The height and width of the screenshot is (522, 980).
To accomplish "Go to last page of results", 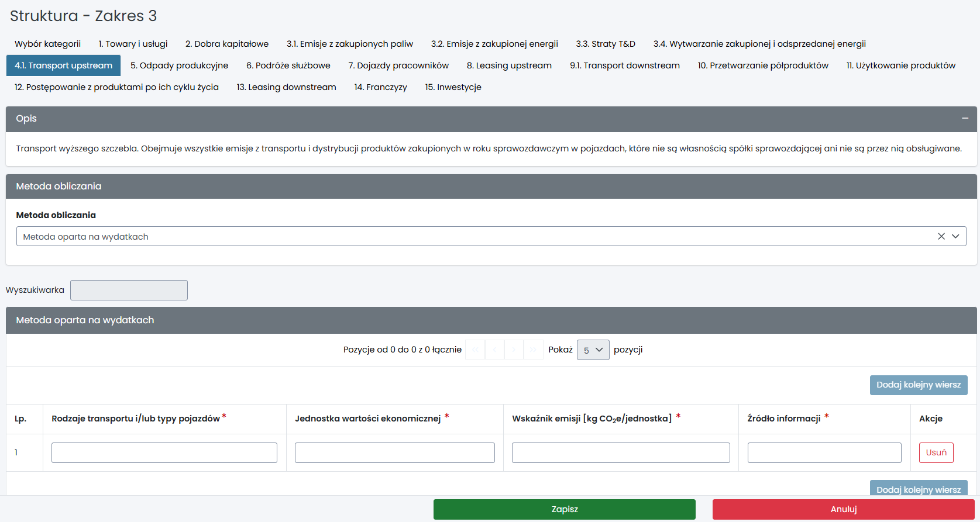I will pos(533,350).
